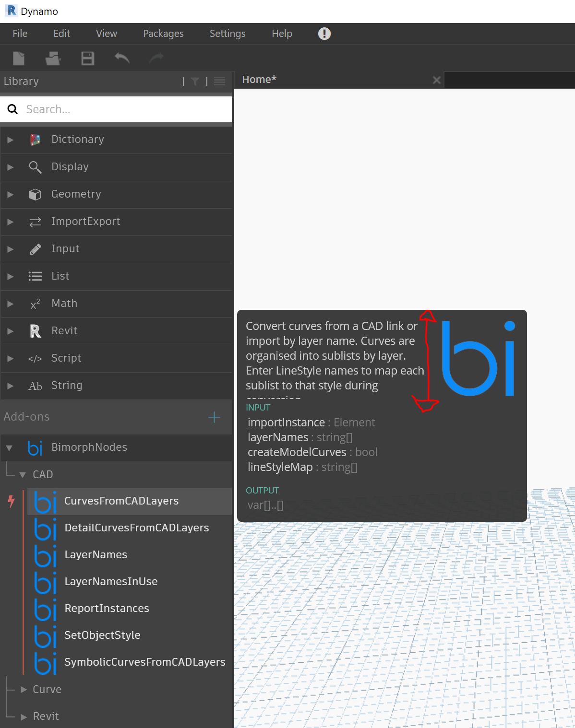Select the DetailCurvesFromCADLayers node
The image size is (575, 728).
[x=130, y=528]
